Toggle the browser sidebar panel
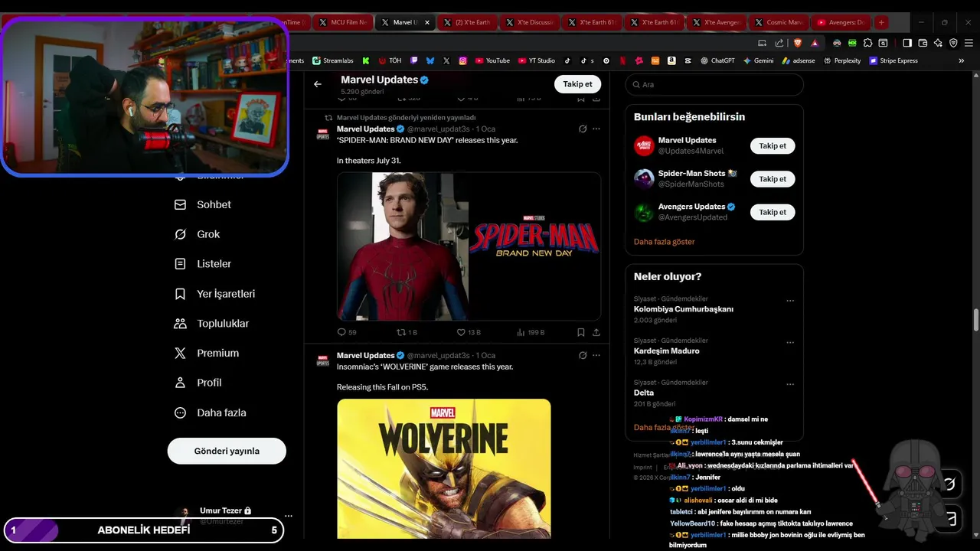Viewport: 980px width, 551px height. click(907, 43)
